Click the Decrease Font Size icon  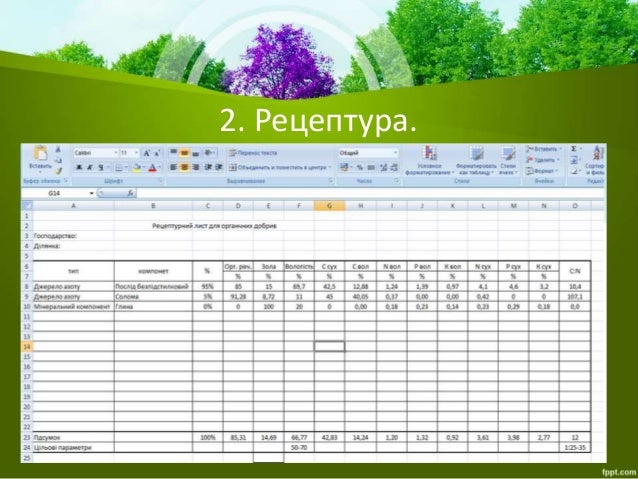[157, 153]
